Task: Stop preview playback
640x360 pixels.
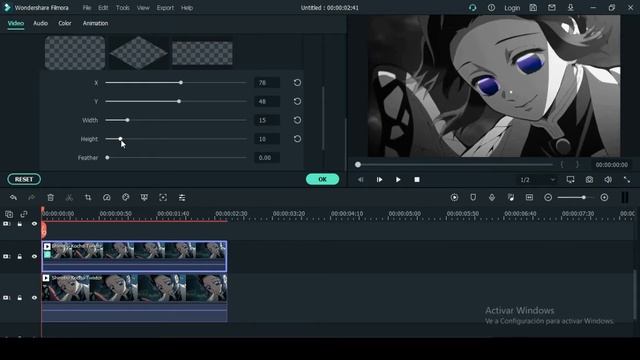Action: click(x=417, y=180)
